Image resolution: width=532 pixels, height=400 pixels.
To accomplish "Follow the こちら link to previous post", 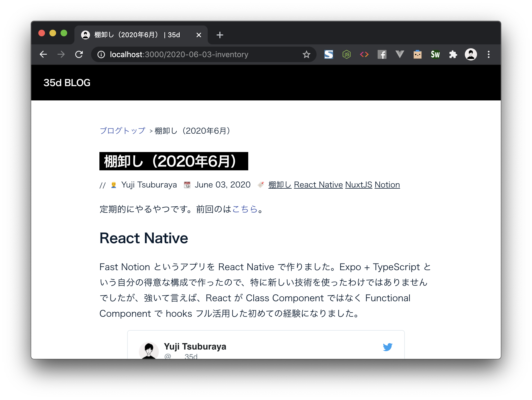I will click(x=245, y=209).
